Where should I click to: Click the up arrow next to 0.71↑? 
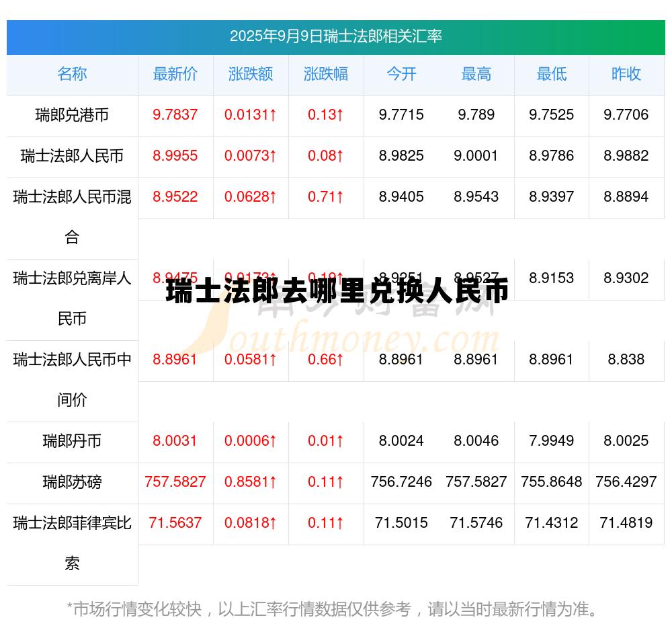coord(340,197)
